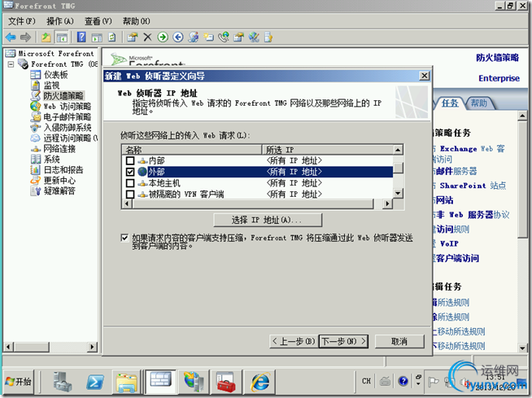Click the 选择 IP 地址(A)... button
Viewport: 532px width, 398px height.
click(268, 220)
